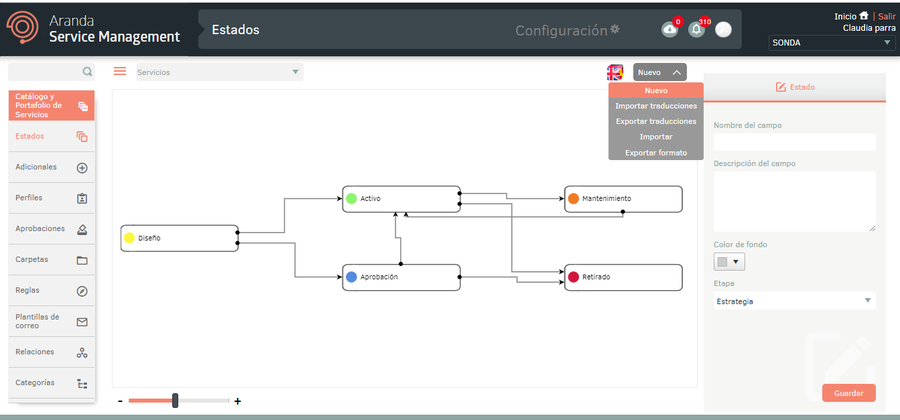Viewport: 900px width, 420px height.
Task: Switch language using the UK flag icon
Action: click(x=615, y=72)
